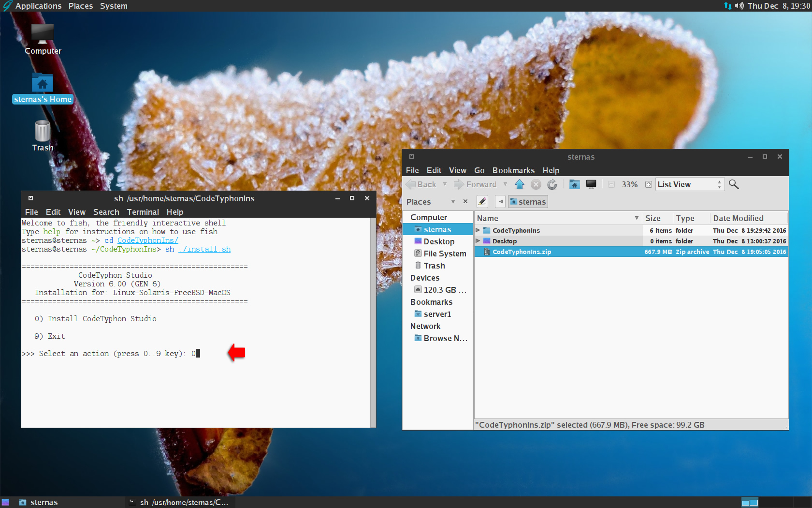Open the Trash desktop icon
Image resolution: width=812 pixels, height=508 pixels.
tap(43, 136)
